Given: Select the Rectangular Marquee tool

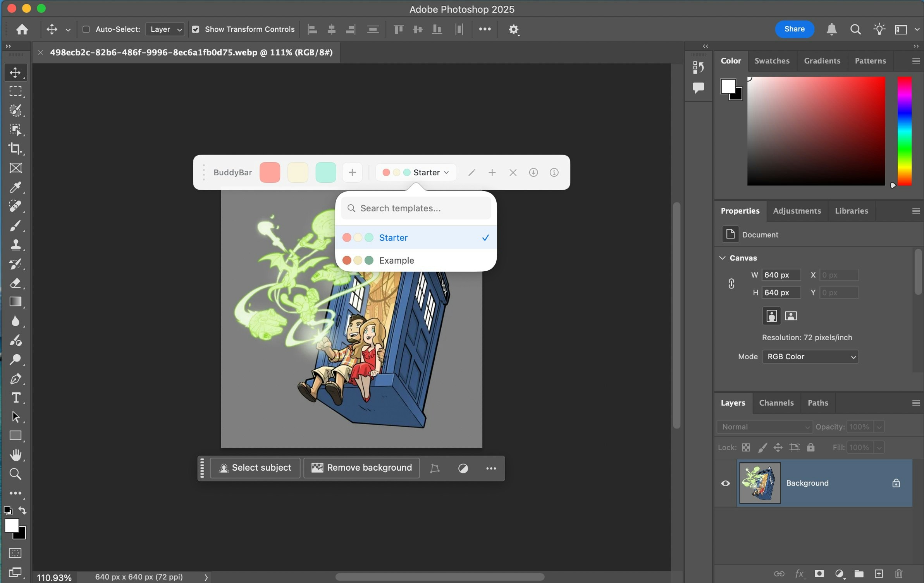Looking at the screenshot, I should (x=15, y=91).
